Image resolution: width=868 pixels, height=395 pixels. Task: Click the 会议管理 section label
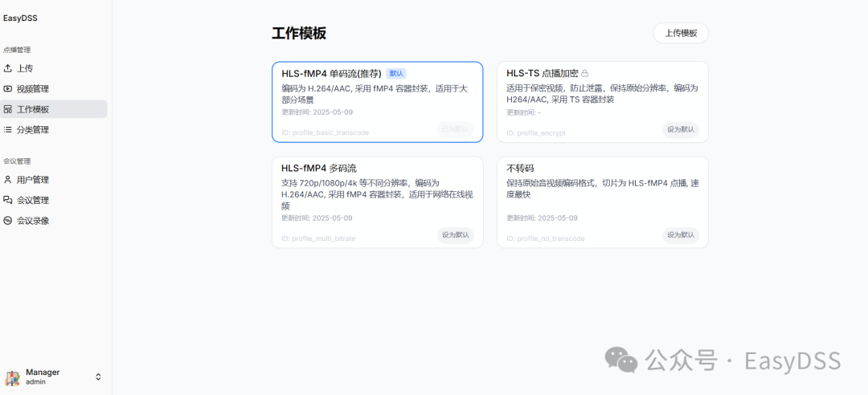[17, 161]
